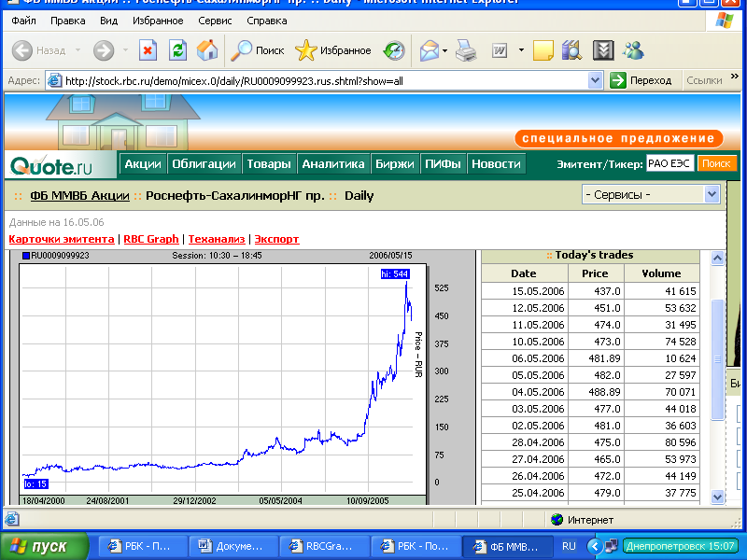Screen dimensions: 747x560
Task: Select the ПИФы site tab
Action: (x=443, y=164)
